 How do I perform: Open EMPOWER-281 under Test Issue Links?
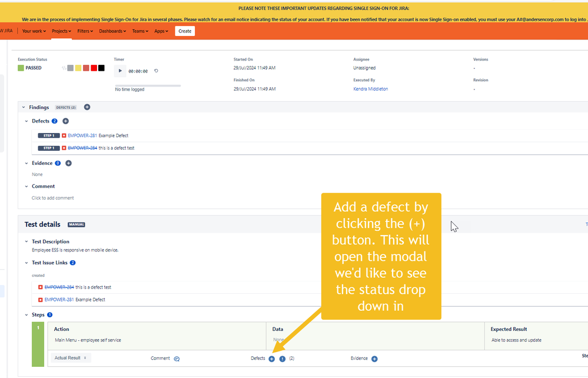[59, 300]
